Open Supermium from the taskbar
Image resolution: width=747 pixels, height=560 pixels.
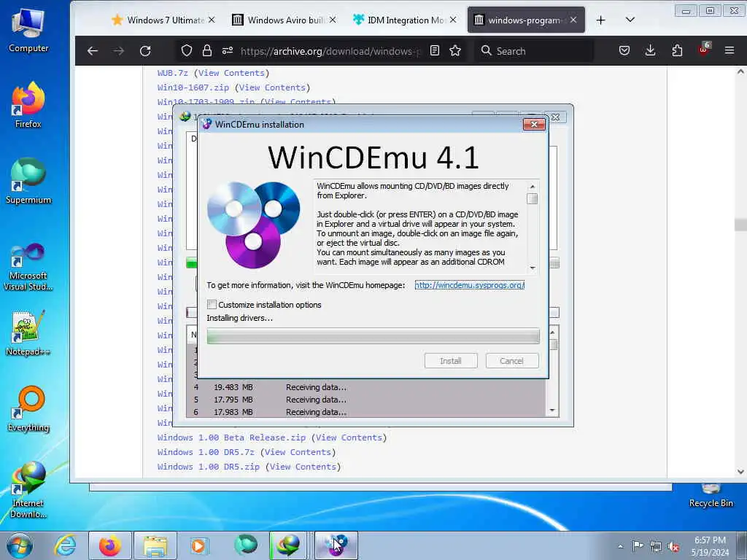tap(245, 545)
